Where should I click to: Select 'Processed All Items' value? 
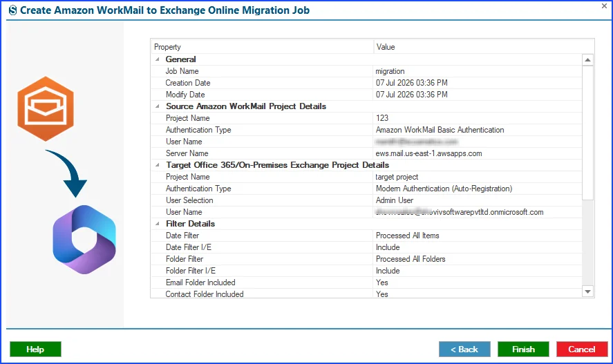pos(407,236)
